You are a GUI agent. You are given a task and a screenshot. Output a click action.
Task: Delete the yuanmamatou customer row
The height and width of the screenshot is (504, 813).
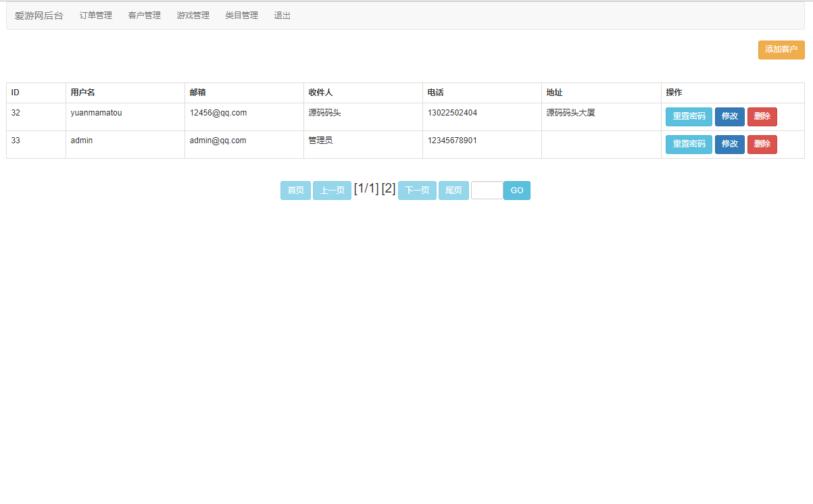tap(762, 117)
